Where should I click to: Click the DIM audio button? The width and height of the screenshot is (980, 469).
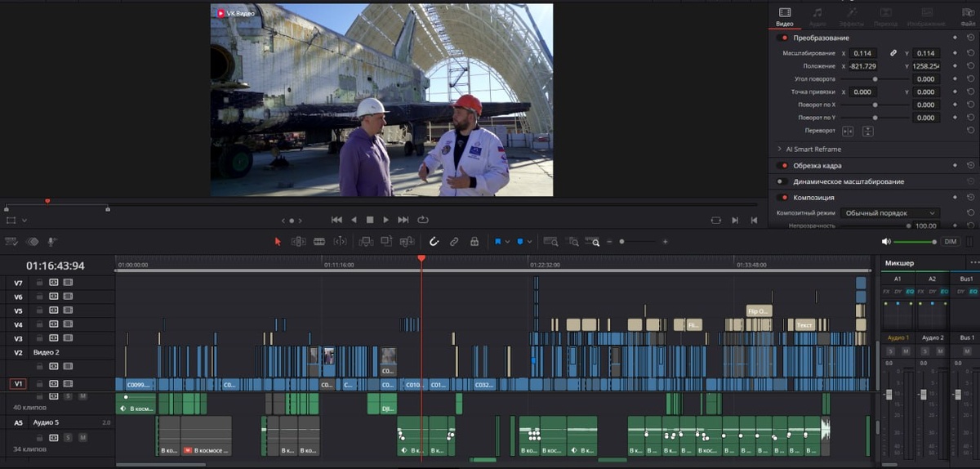pyautogui.click(x=951, y=242)
